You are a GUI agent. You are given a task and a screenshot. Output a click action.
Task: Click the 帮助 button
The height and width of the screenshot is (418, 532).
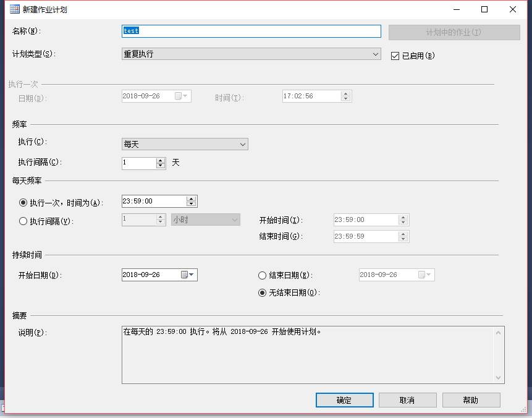[471, 400]
